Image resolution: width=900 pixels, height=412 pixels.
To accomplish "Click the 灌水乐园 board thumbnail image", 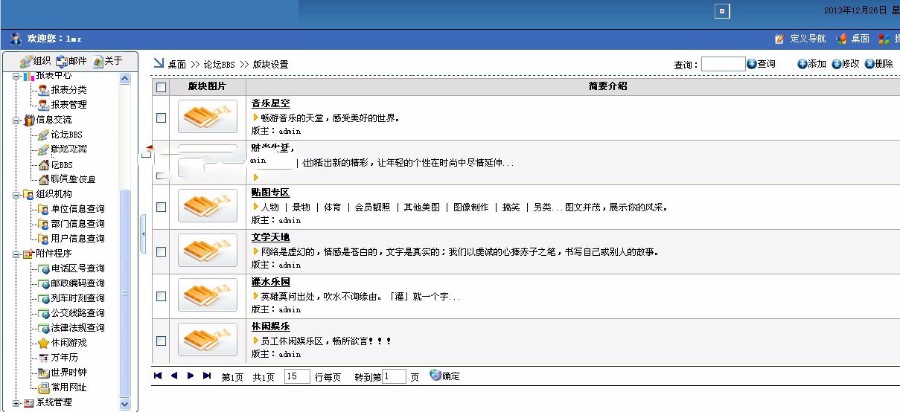I will point(208,295).
